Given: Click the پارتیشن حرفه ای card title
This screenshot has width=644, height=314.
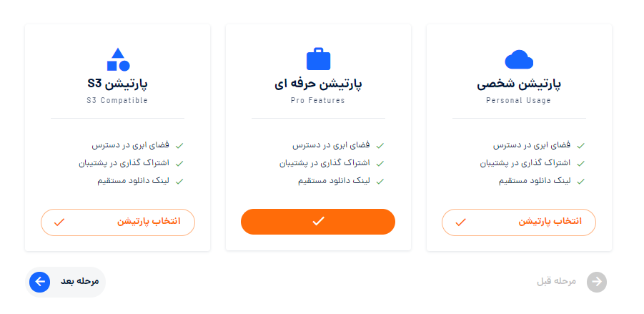Looking at the screenshot, I should point(318,84).
